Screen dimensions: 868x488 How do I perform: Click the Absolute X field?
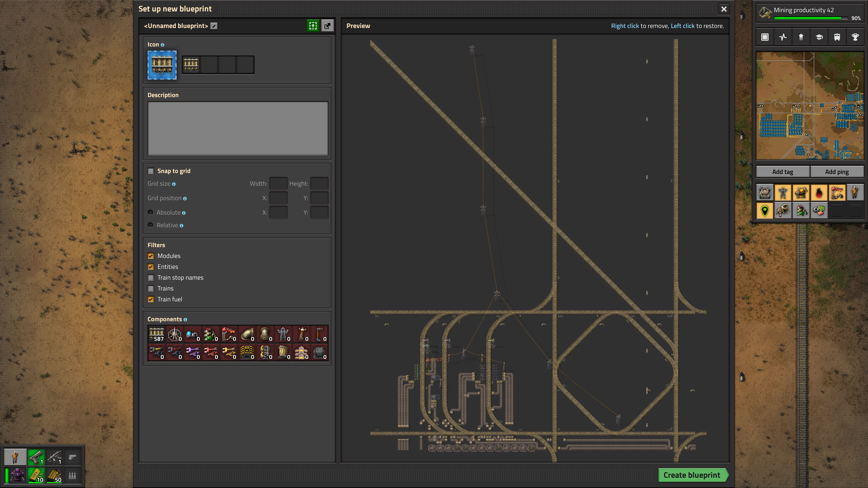click(x=278, y=213)
